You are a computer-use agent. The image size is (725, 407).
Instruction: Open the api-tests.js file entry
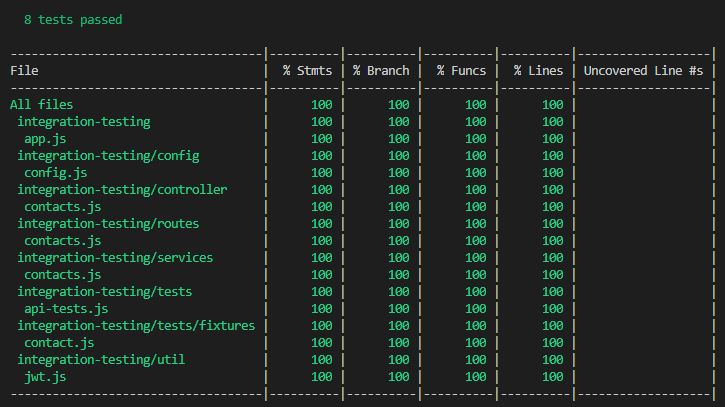[x=66, y=308]
